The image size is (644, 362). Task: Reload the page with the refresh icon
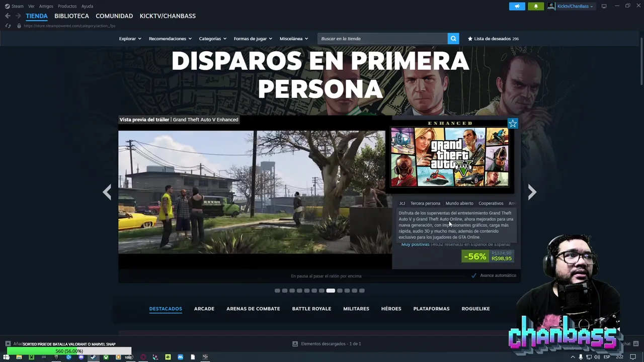pos(8,26)
